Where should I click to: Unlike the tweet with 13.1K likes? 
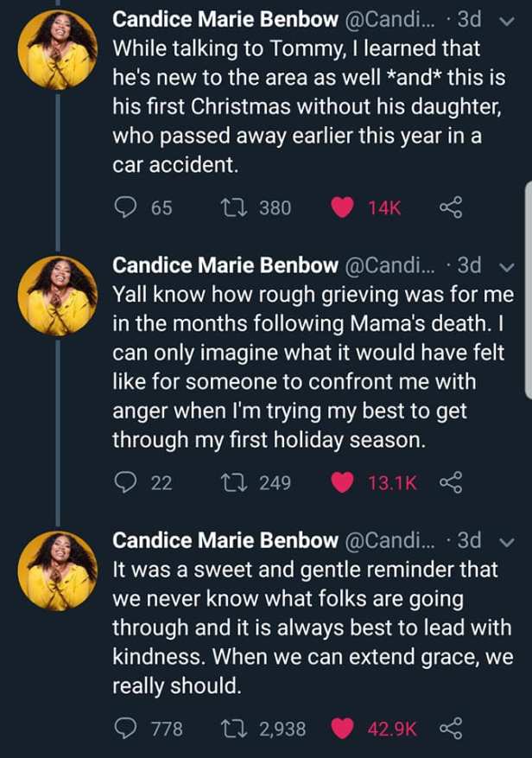343,482
